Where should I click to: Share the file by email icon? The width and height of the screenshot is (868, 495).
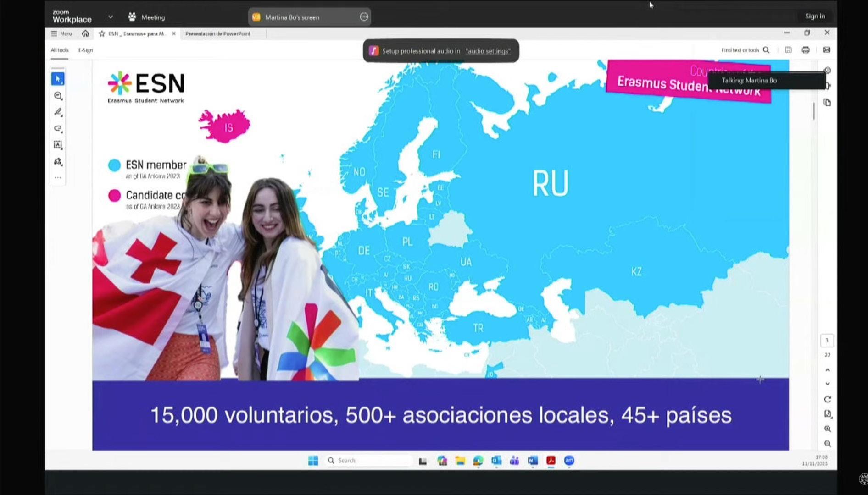pyautogui.click(x=827, y=50)
